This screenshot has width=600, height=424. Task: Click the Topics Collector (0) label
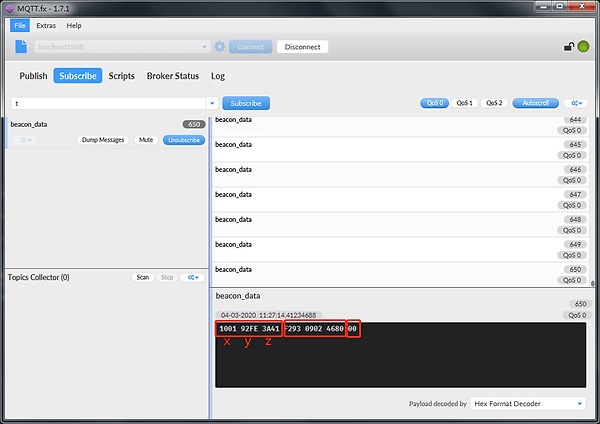click(39, 277)
